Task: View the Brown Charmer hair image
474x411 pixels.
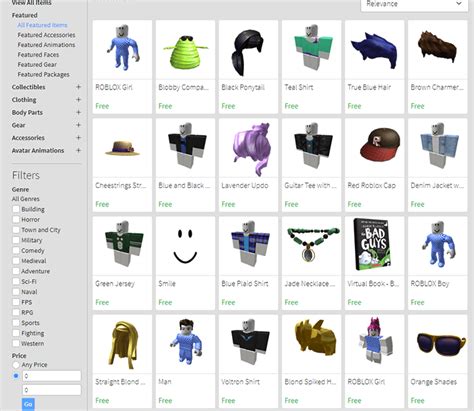Action: [437, 50]
